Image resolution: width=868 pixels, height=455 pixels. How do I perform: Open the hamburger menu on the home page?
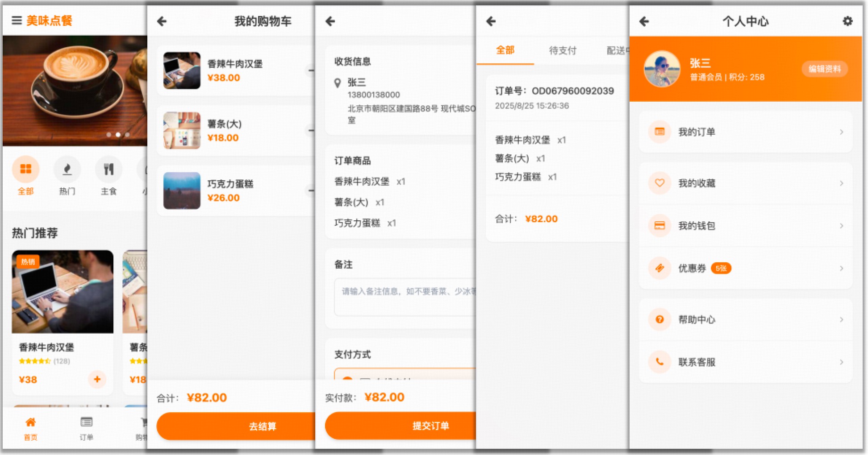(x=17, y=21)
